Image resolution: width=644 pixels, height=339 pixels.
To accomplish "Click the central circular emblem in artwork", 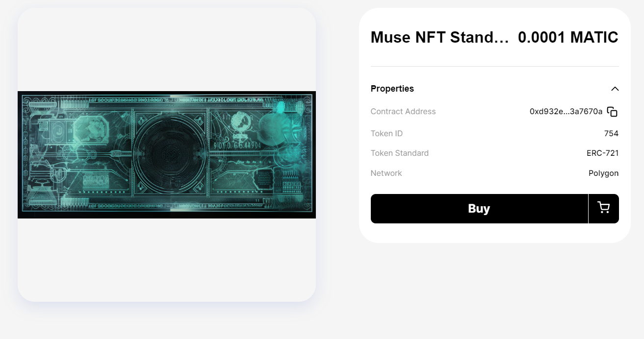I will (x=171, y=153).
